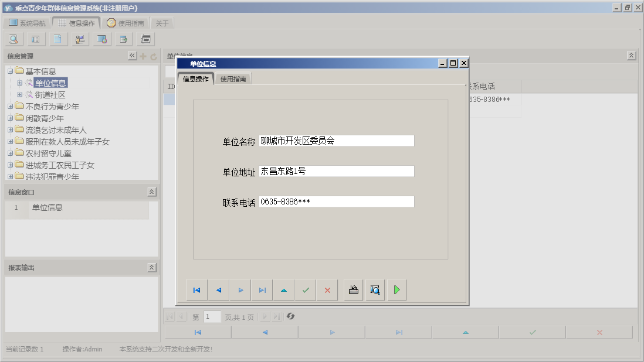Jump to the last record with the navigation control
This screenshot has width=644, height=362.
262,289
